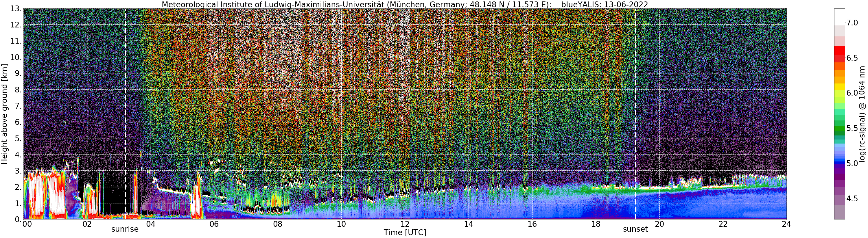Click the 9. height tick label
The height and width of the screenshot is (238, 868).
tap(19, 73)
